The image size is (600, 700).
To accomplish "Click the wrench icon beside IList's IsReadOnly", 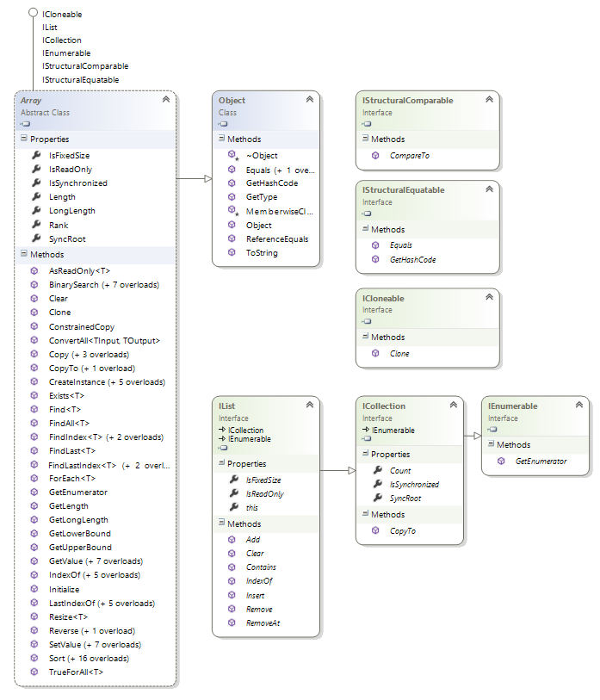I will [x=232, y=494].
